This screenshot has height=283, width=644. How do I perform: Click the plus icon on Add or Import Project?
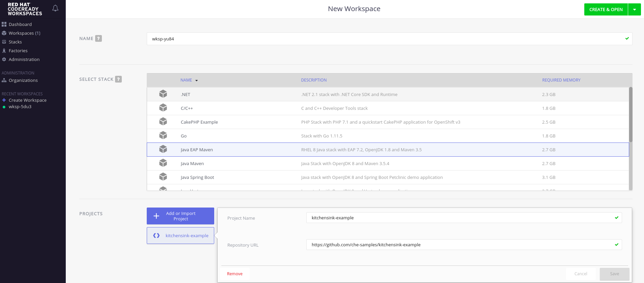pyautogui.click(x=156, y=216)
